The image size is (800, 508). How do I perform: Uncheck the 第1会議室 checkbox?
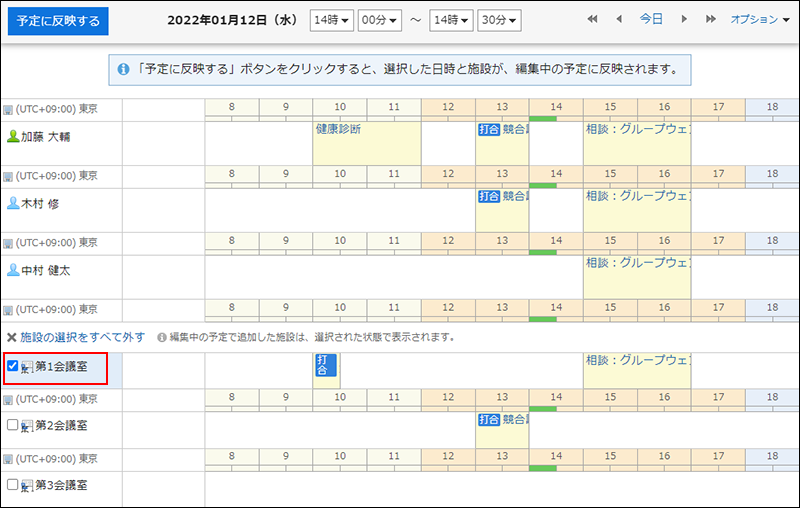pos(13,366)
